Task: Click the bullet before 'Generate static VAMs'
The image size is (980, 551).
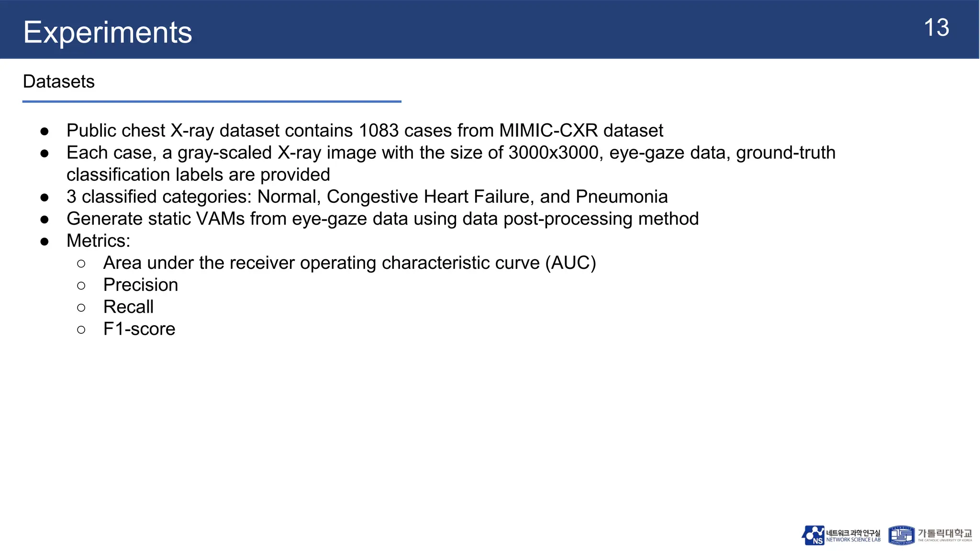Action: (x=45, y=219)
